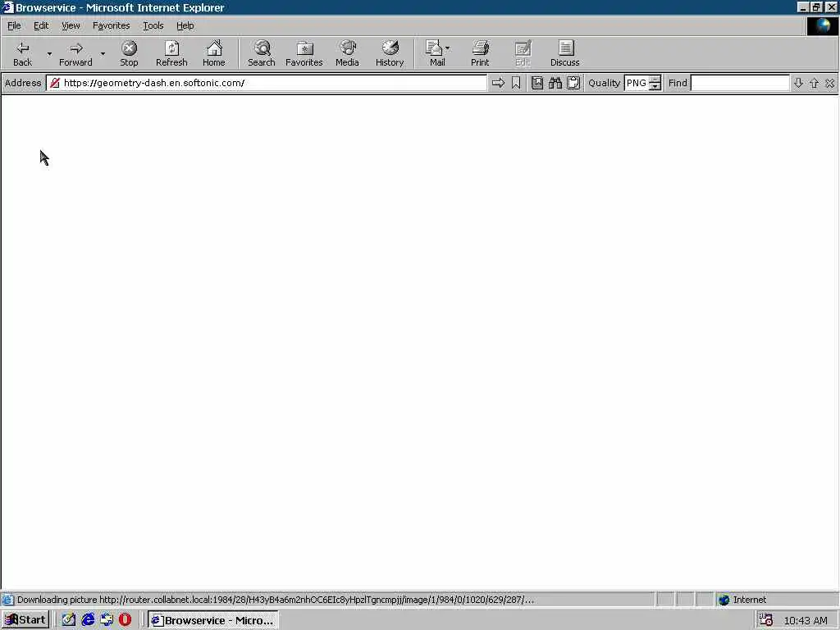
Task: Find next match with down arrow
Action: pyautogui.click(x=798, y=83)
